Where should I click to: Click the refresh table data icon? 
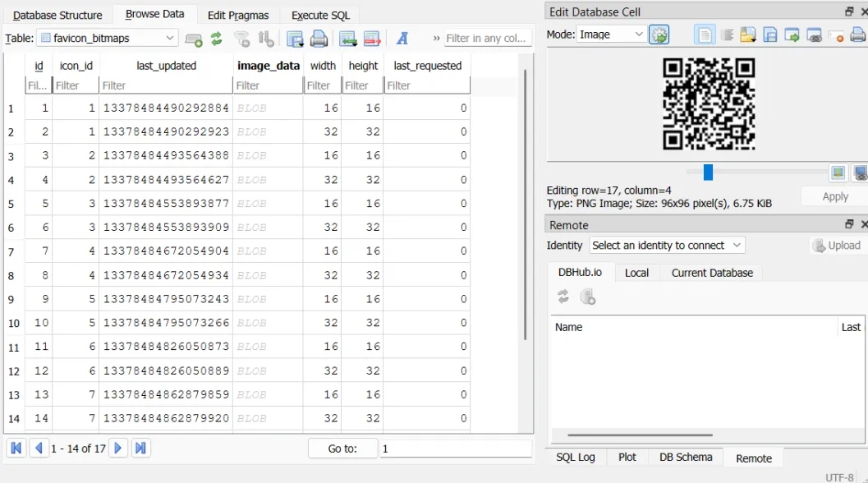[217, 39]
